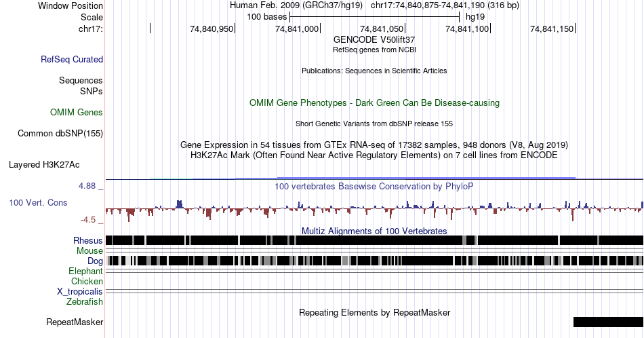The height and width of the screenshot is (338, 644).
Task: Click the hg19 scale label
Action: [475, 17]
